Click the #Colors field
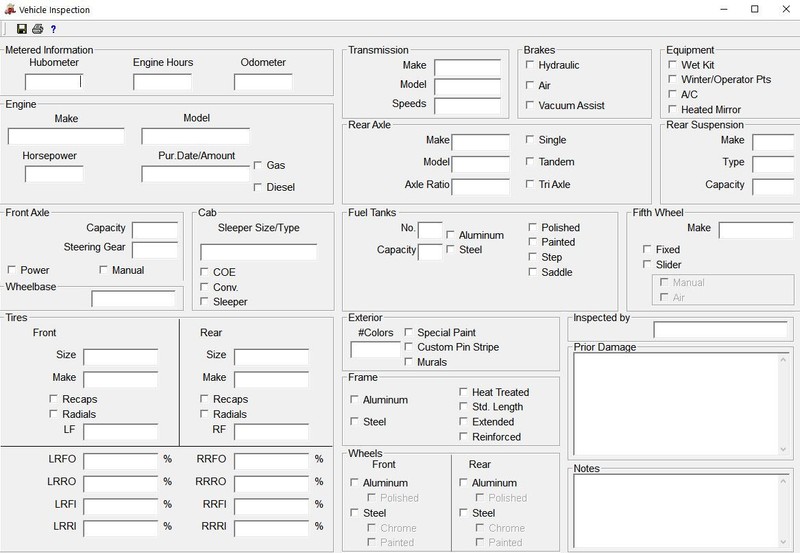Image resolution: width=800 pixels, height=553 pixels. coord(376,349)
